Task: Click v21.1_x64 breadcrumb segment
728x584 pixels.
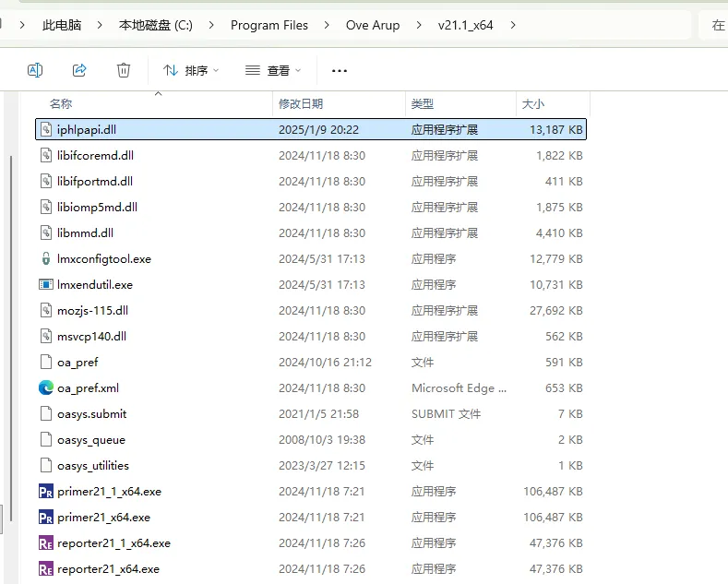Action: pos(465,25)
